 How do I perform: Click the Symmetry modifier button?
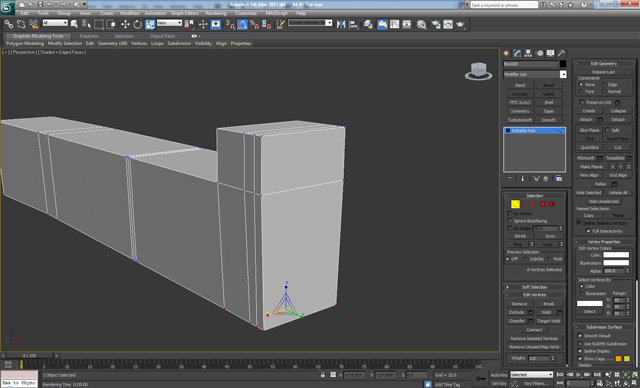pos(520,111)
